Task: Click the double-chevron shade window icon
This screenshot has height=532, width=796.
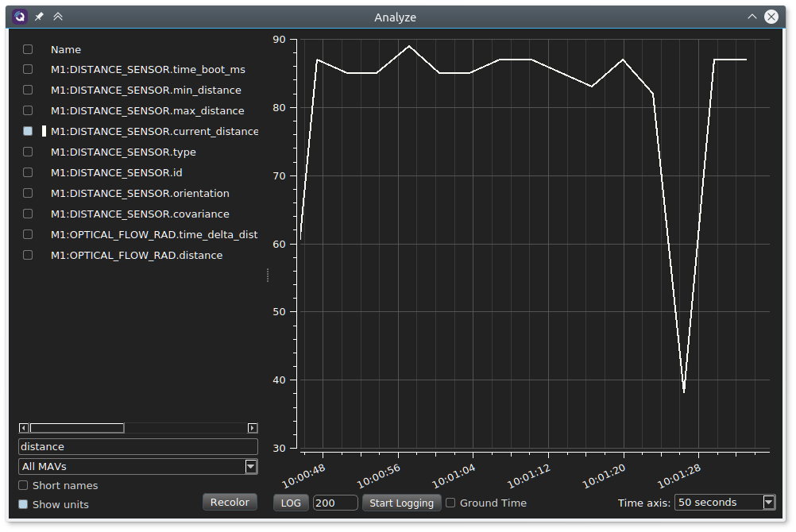Action: pos(58,17)
